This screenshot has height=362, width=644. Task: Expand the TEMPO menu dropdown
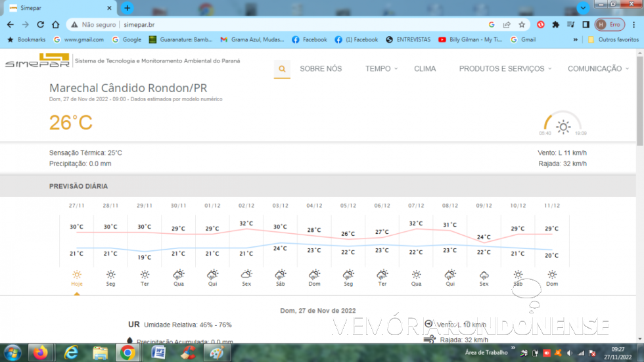tap(381, 69)
